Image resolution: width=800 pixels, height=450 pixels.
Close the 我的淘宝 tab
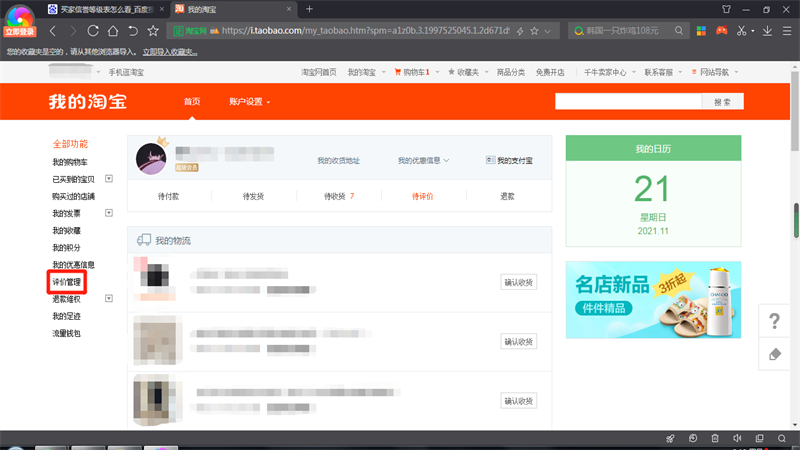tap(289, 9)
